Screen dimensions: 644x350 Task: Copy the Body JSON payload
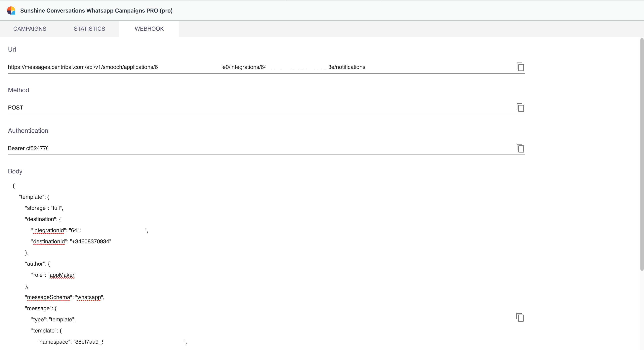(x=520, y=318)
